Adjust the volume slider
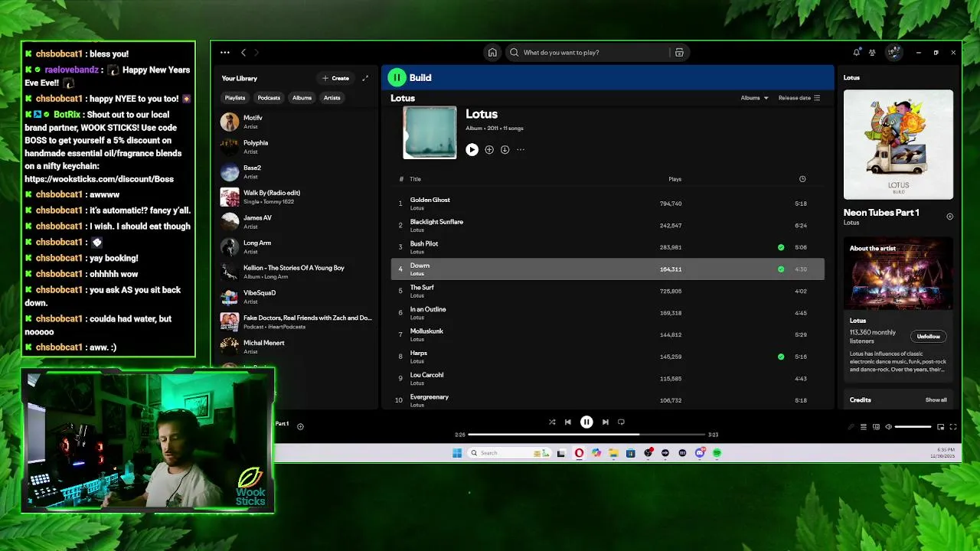Screen dimensions: 980x551 click(x=913, y=427)
